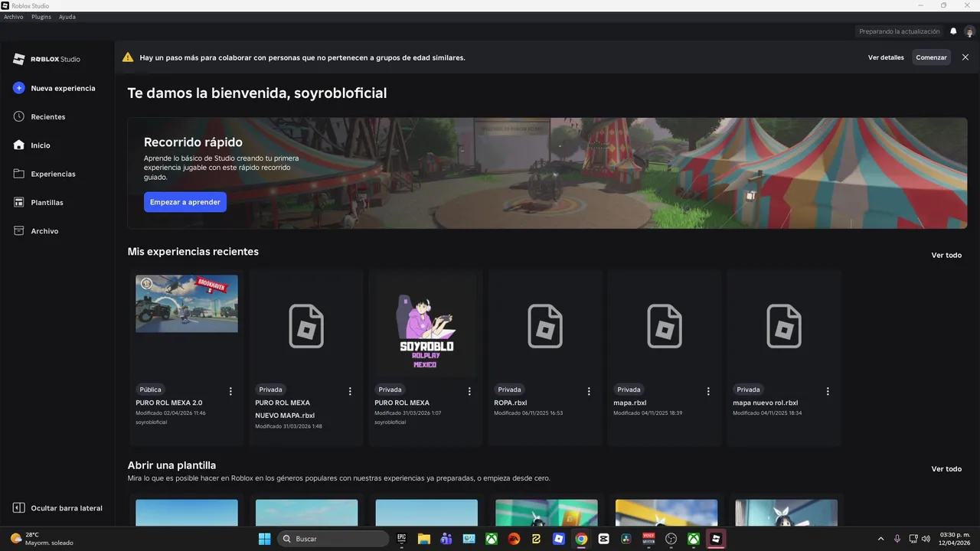Click Ocultar barra lateral

click(x=57, y=508)
